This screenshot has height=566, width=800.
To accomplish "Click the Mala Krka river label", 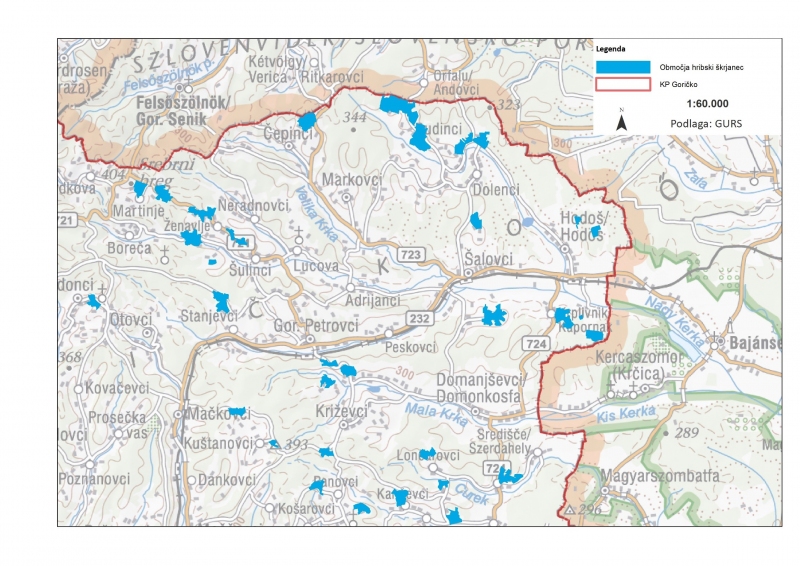I will pyautogui.click(x=432, y=410).
